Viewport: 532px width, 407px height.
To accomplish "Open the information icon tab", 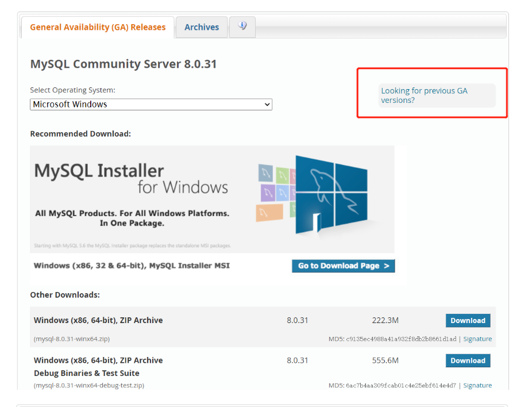I will [242, 26].
